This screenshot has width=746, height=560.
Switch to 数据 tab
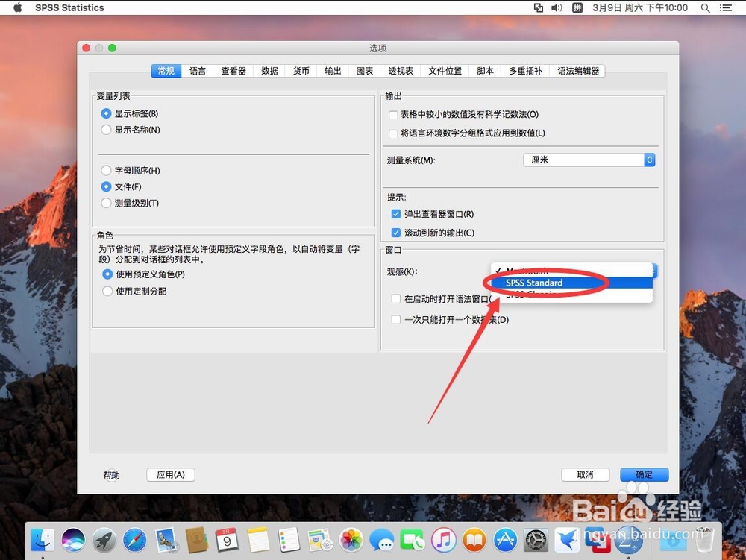click(x=269, y=71)
